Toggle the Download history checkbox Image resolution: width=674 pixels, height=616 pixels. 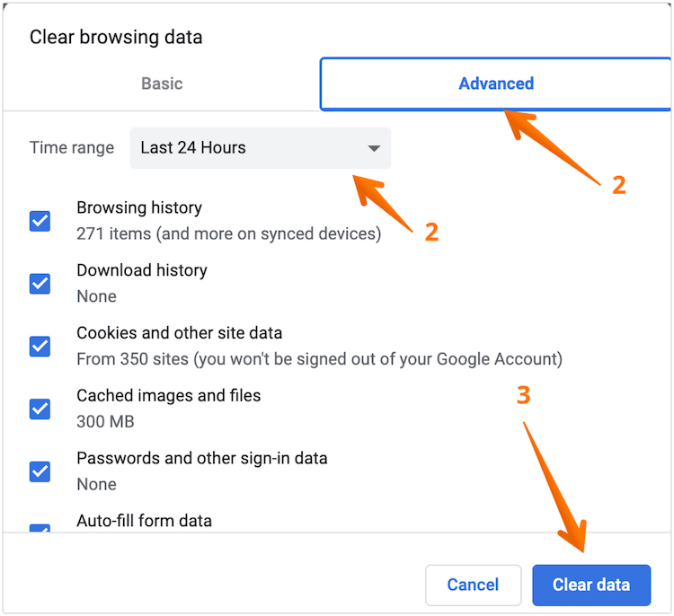(40, 284)
